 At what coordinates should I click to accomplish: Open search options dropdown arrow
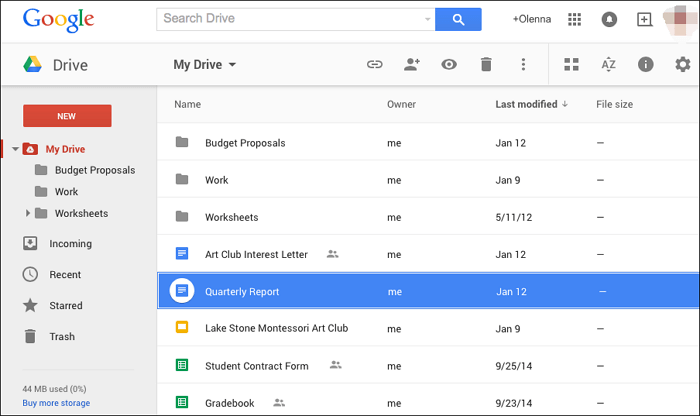428,19
